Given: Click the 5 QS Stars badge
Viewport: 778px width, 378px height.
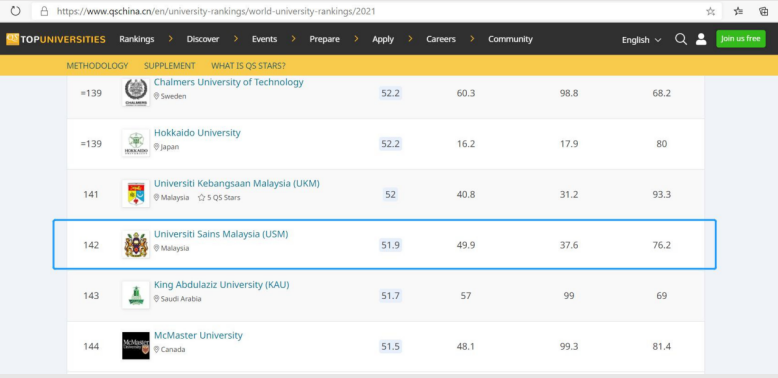Looking at the screenshot, I should pyautogui.click(x=219, y=197).
